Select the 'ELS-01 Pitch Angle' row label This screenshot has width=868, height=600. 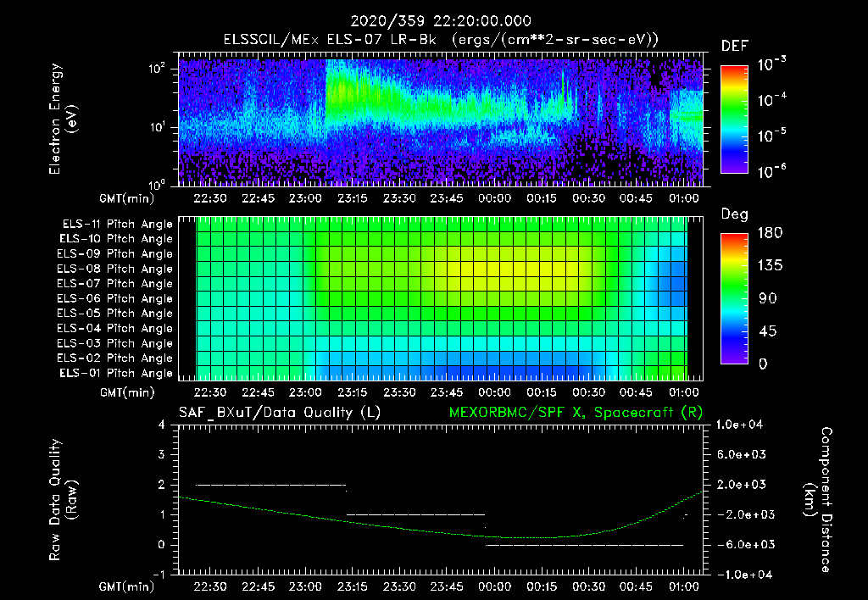pos(116,373)
